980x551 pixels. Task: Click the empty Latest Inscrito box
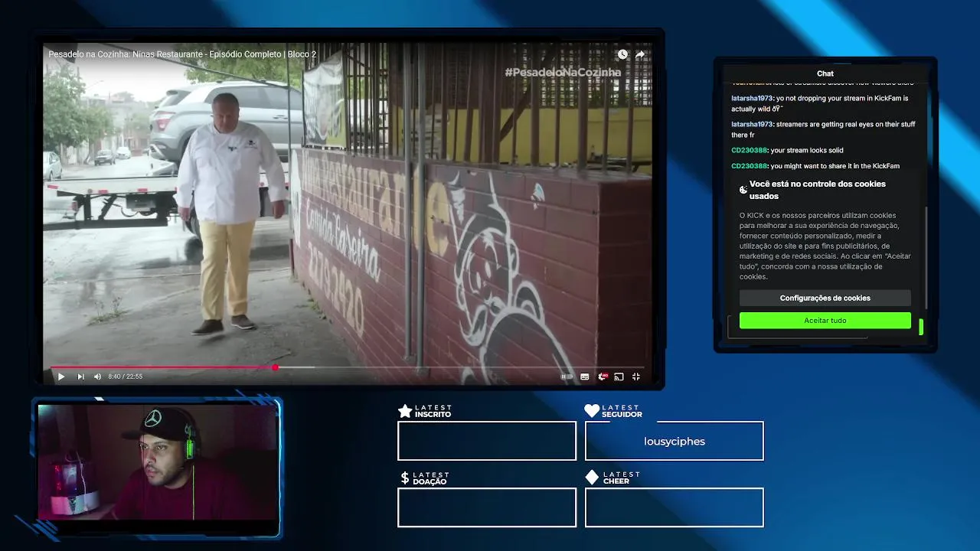487,441
